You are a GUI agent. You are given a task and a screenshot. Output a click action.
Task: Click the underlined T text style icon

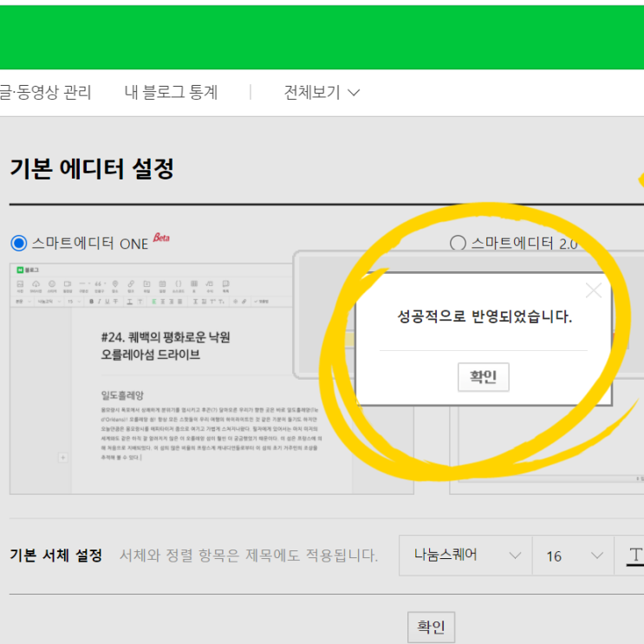click(635, 556)
